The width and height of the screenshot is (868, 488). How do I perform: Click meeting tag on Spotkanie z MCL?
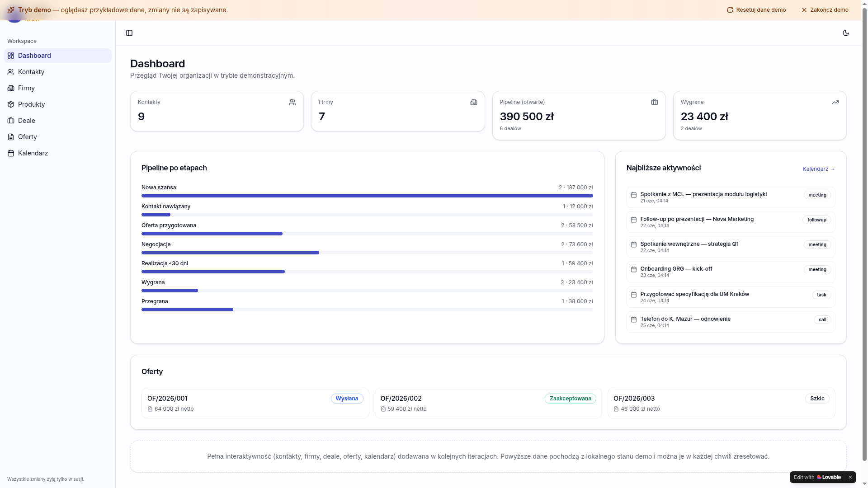click(817, 195)
